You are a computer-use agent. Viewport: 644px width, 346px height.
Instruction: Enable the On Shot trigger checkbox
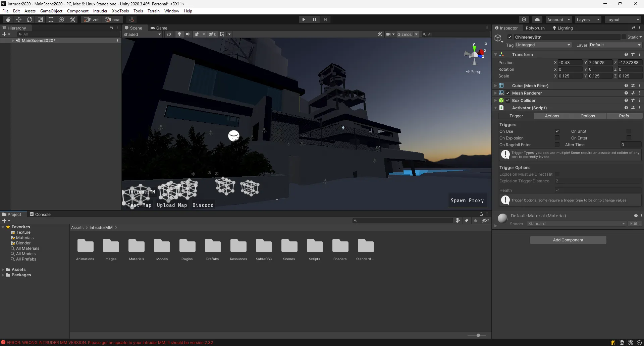(x=629, y=131)
